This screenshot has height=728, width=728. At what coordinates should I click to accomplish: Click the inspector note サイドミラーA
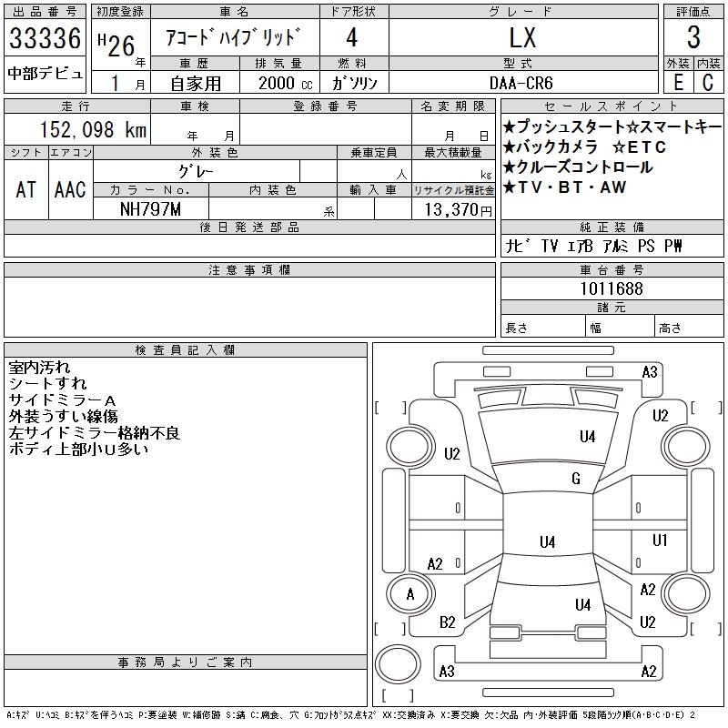point(62,400)
